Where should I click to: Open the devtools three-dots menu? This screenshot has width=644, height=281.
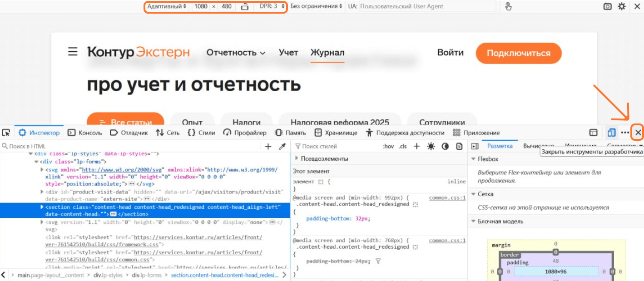[x=625, y=133]
